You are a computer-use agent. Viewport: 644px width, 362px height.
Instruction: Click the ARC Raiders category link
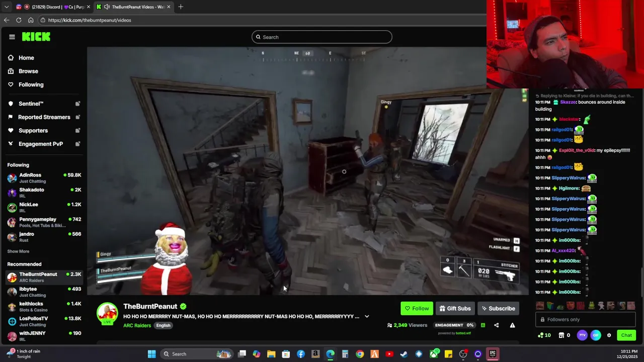(137, 325)
